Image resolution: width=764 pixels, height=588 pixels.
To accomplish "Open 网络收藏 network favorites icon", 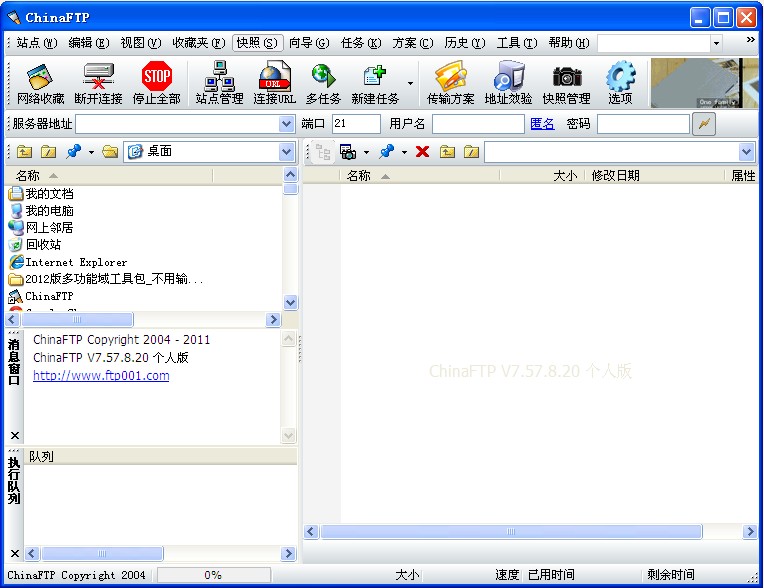I will (40, 82).
